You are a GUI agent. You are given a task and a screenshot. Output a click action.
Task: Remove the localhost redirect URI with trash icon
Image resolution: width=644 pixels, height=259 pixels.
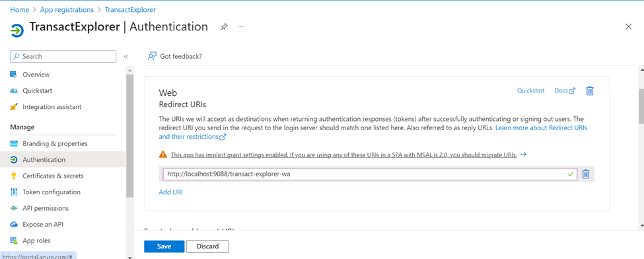tap(586, 174)
